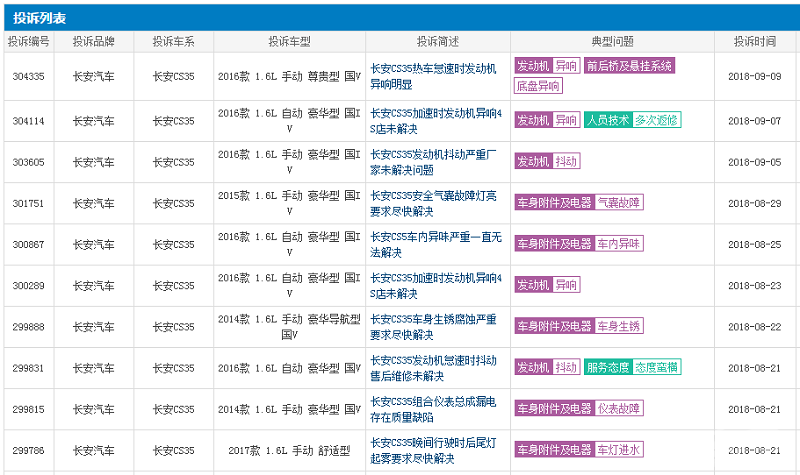Click the date 2018-09-05
800x475 pixels.
point(755,162)
